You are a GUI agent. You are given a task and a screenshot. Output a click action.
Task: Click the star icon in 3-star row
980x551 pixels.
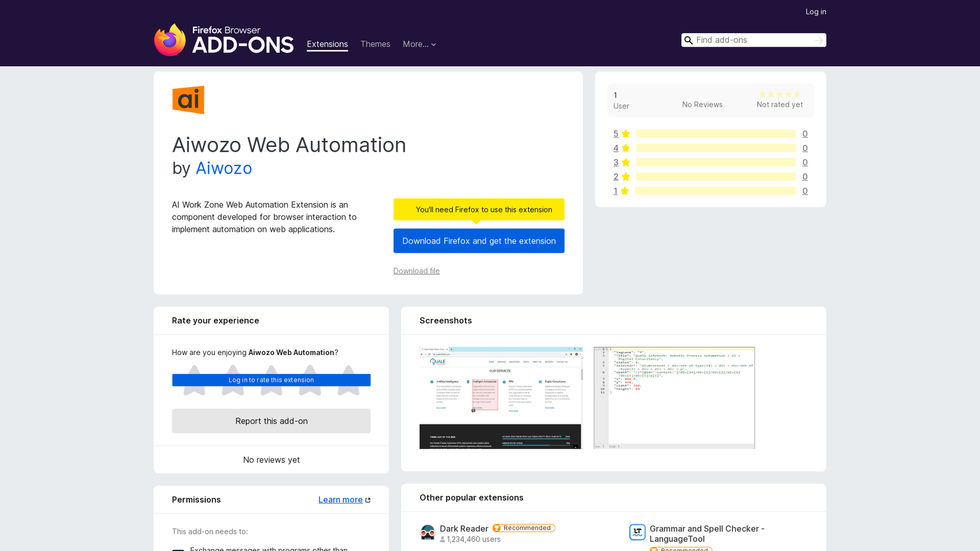[x=625, y=162]
